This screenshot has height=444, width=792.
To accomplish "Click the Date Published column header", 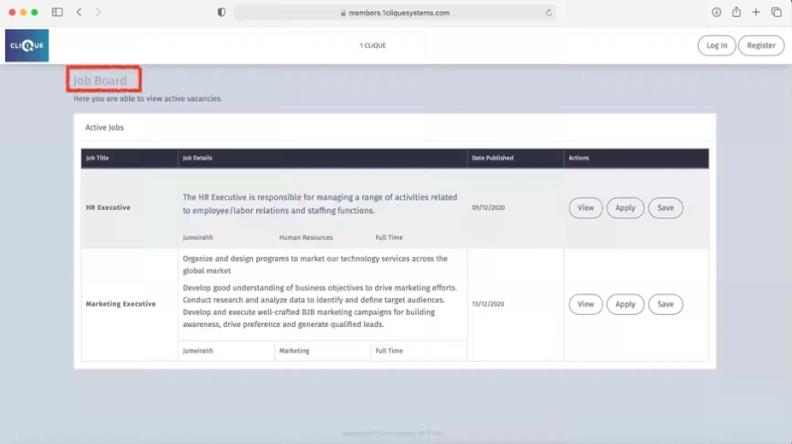I will coord(492,158).
